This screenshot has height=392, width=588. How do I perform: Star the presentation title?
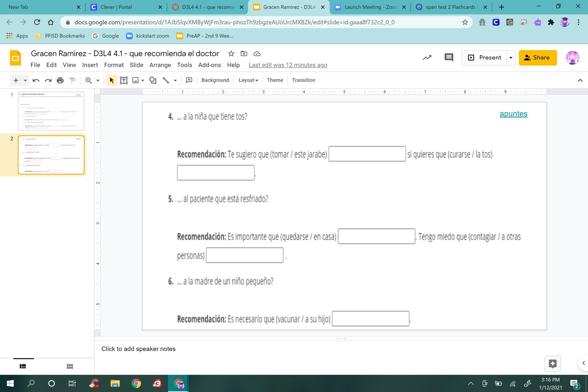point(231,54)
